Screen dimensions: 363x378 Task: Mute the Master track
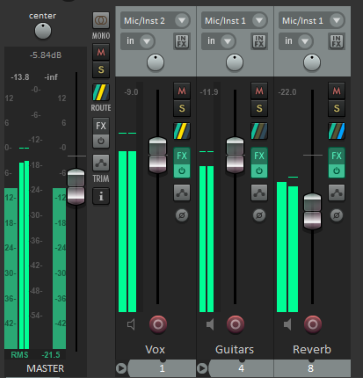[101, 52]
